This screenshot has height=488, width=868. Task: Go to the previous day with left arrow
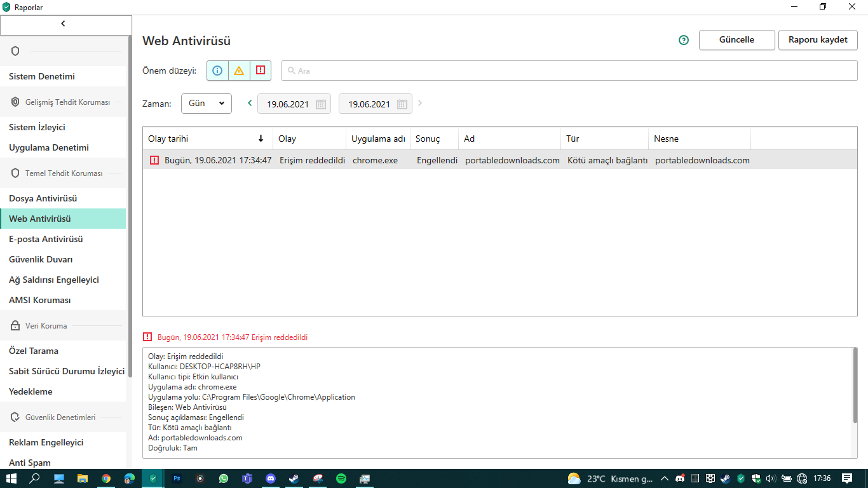click(x=250, y=103)
